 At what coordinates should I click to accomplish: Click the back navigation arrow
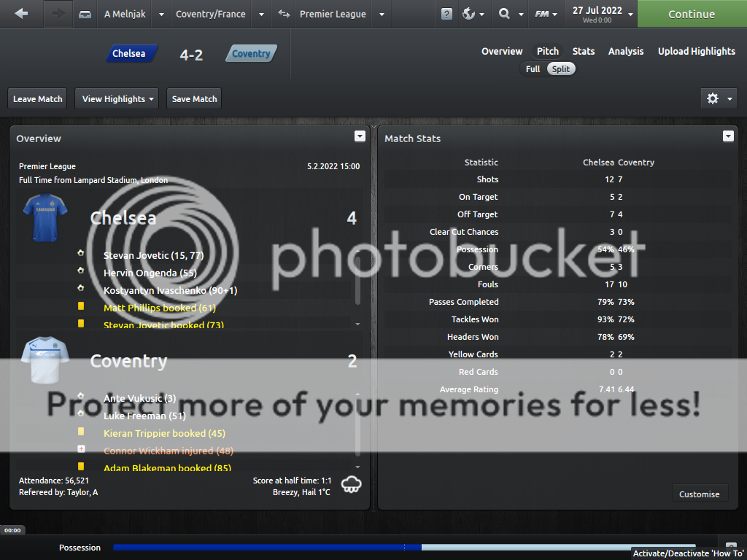click(21, 14)
